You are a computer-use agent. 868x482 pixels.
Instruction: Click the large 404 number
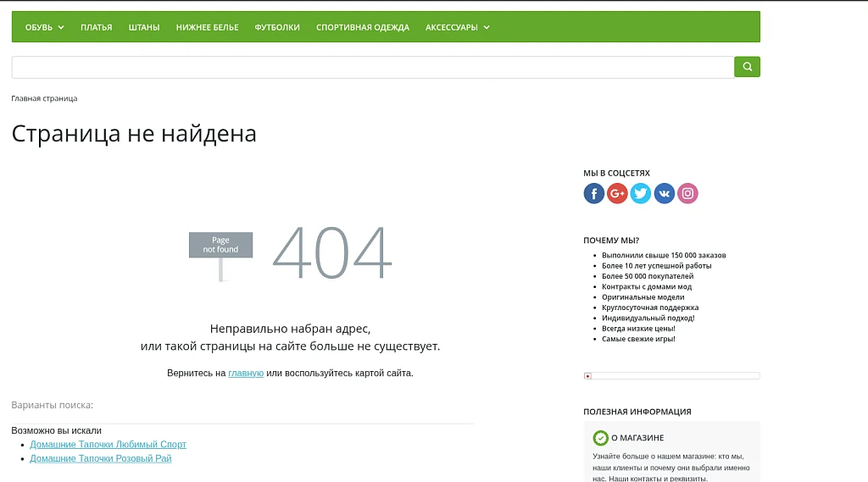pyautogui.click(x=332, y=253)
